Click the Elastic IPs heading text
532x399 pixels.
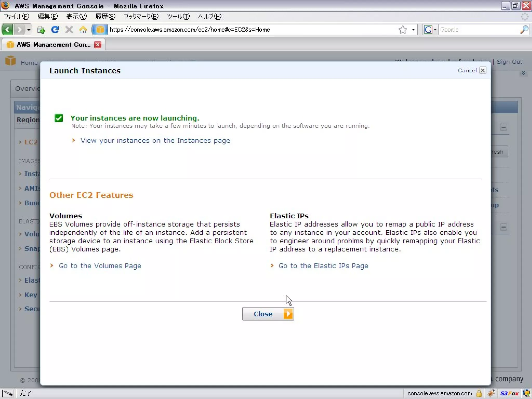pos(289,216)
